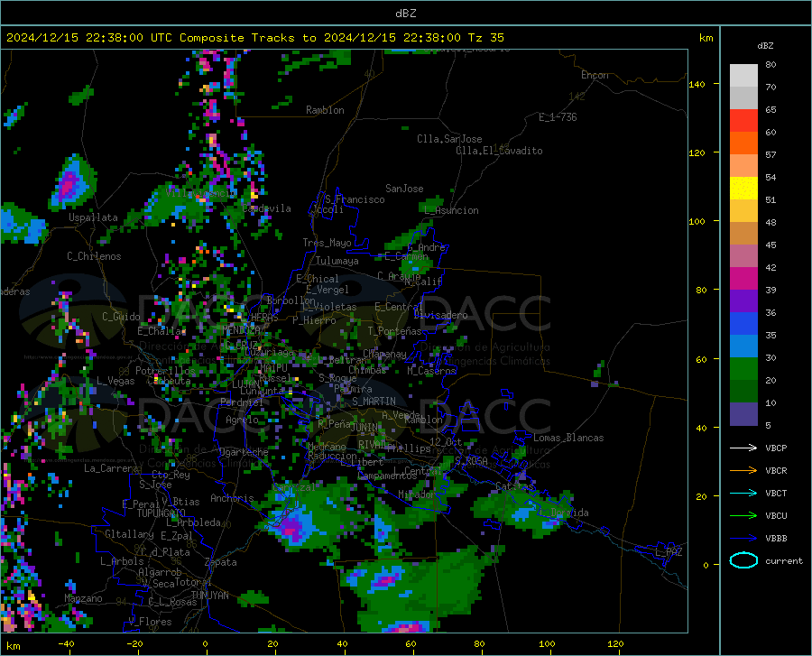
Task: Click the blue VBBB arrow in legend
Action: [743, 539]
